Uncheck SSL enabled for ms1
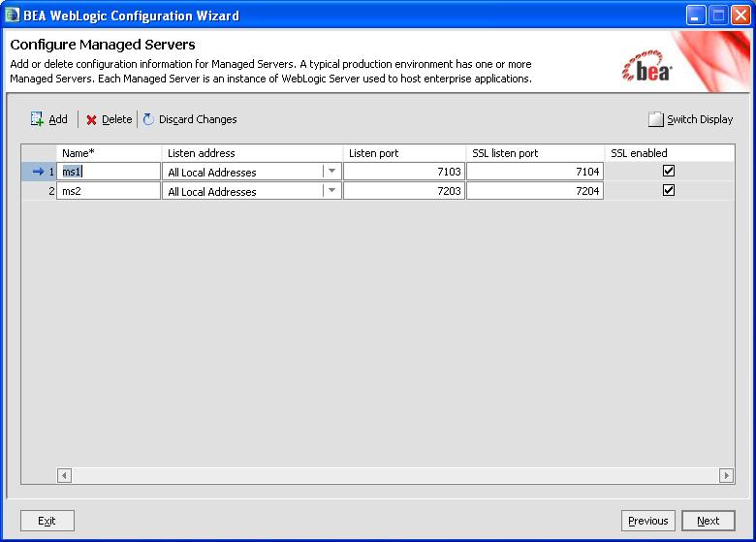This screenshot has height=542, width=756. tap(668, 171)
